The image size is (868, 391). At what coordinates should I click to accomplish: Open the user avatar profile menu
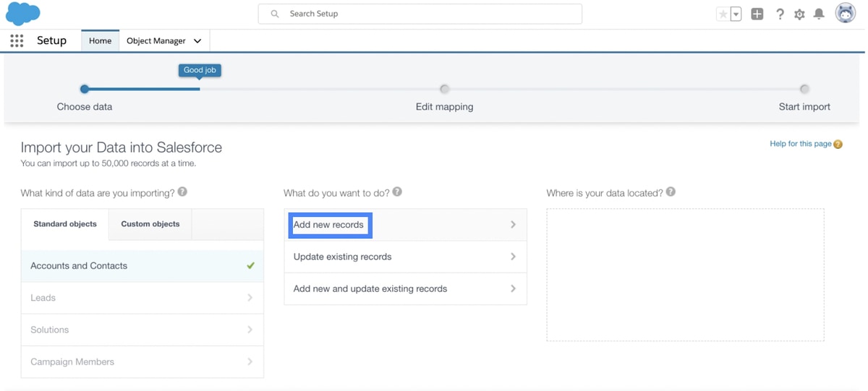coord(846,13)
